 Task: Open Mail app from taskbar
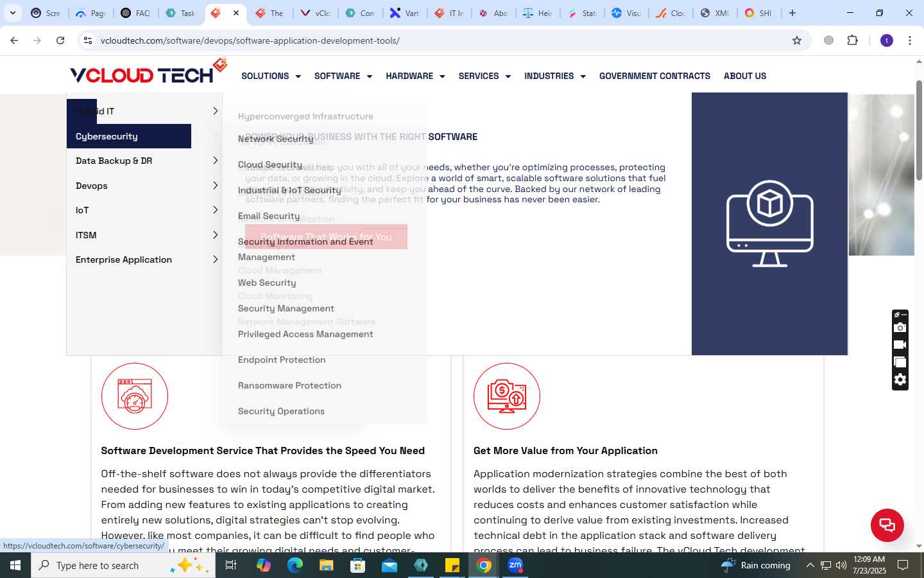[389, 565]
